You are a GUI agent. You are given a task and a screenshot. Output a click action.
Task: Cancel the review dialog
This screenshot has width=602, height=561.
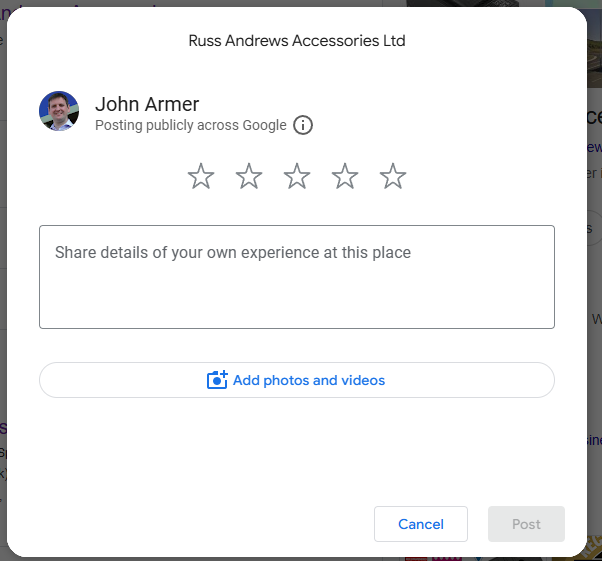click(421, 524)
